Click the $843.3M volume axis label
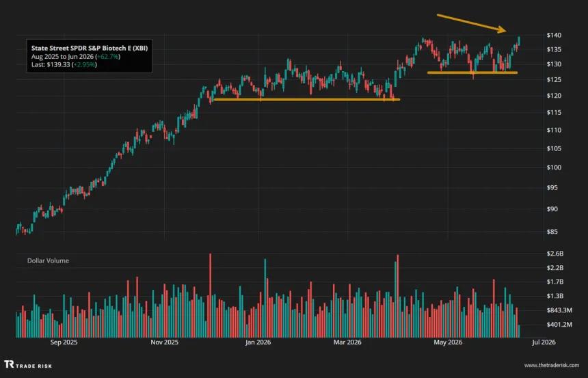The width and height of the screenshot is (588, 378). (x=559, y=310)
